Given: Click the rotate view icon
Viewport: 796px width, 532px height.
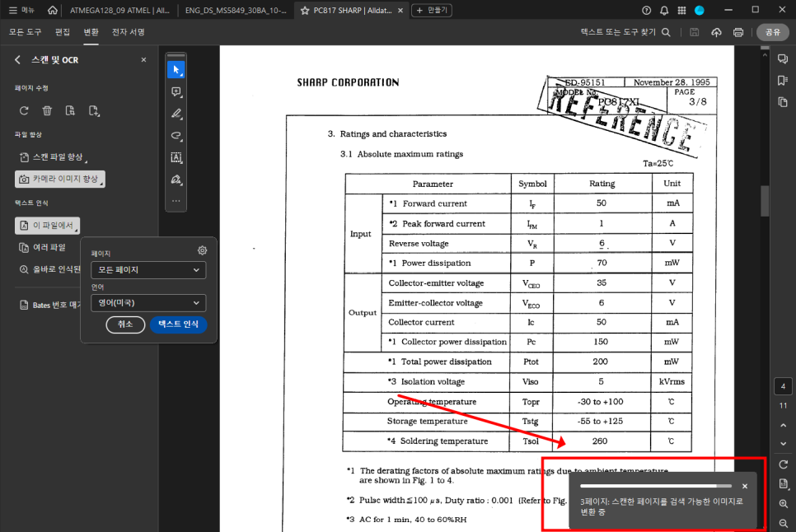Looking at the screenshot, I should [784, 464].
